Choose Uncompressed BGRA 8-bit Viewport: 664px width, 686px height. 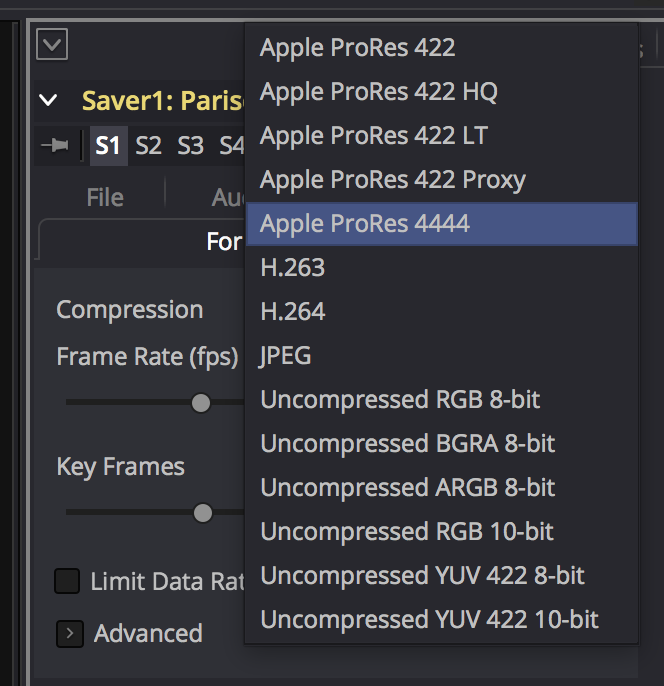point(441,444)
